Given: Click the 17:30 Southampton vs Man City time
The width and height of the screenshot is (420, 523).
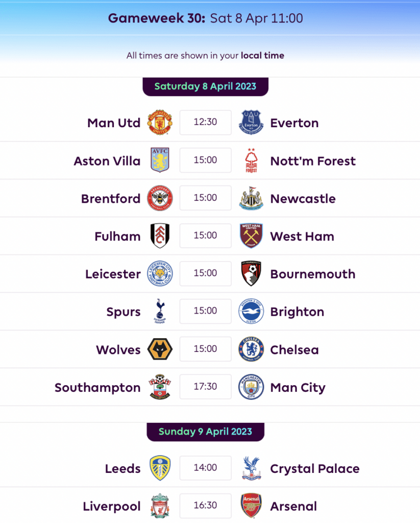Looking at the screenshot, I should [x=205, y=387].
